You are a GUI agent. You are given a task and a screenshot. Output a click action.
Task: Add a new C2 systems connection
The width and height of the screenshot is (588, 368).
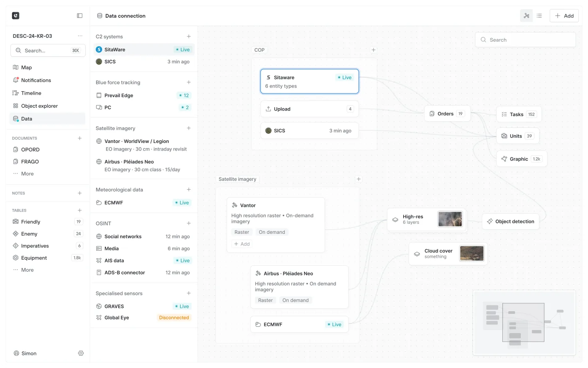189,37
